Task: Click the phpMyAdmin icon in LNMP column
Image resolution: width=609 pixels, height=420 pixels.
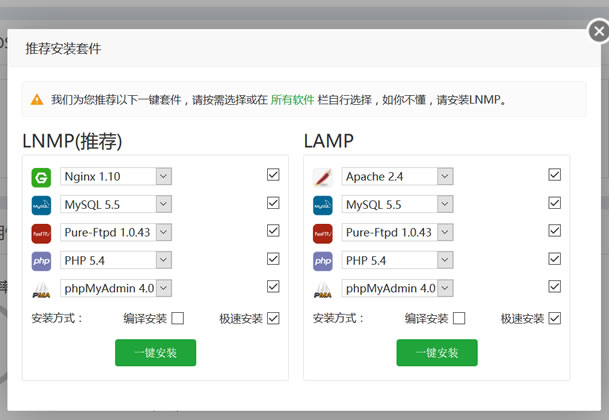Action: [41, 289]
